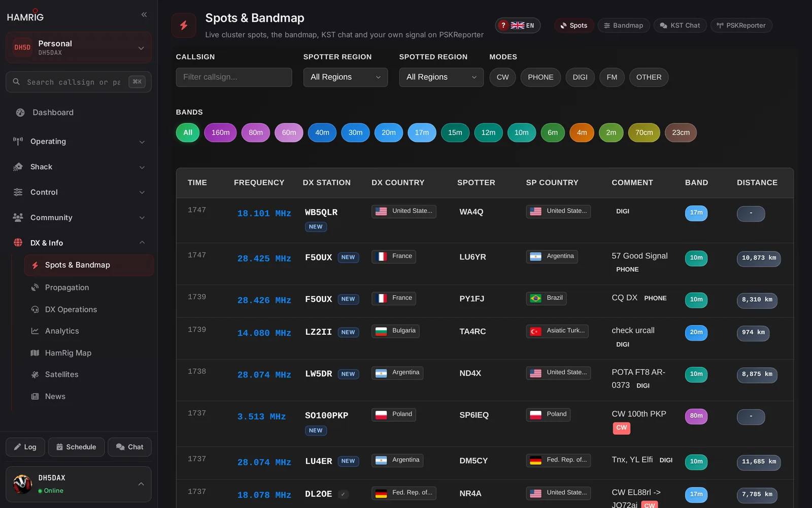Toggle the FM mode filter
Screen dimensions: 812x508
pyautogui.click(x=612, y=77)
